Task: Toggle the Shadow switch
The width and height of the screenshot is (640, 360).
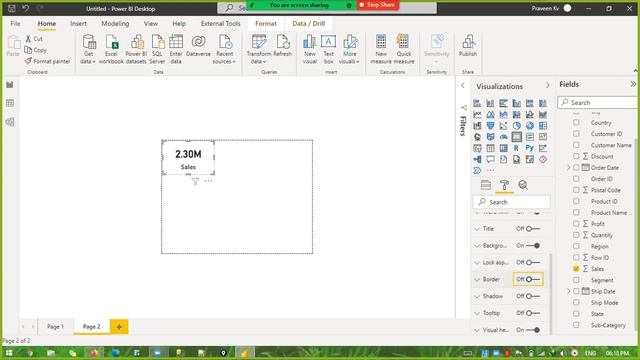Action: [x=533, y=296]
